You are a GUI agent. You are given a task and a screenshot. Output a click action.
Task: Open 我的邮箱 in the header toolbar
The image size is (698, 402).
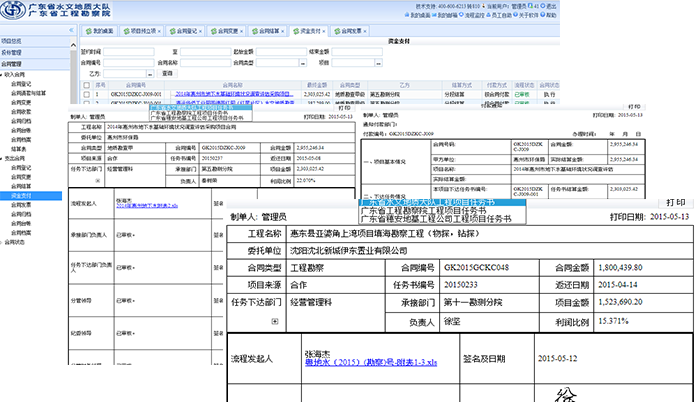(x=445, y=15)
